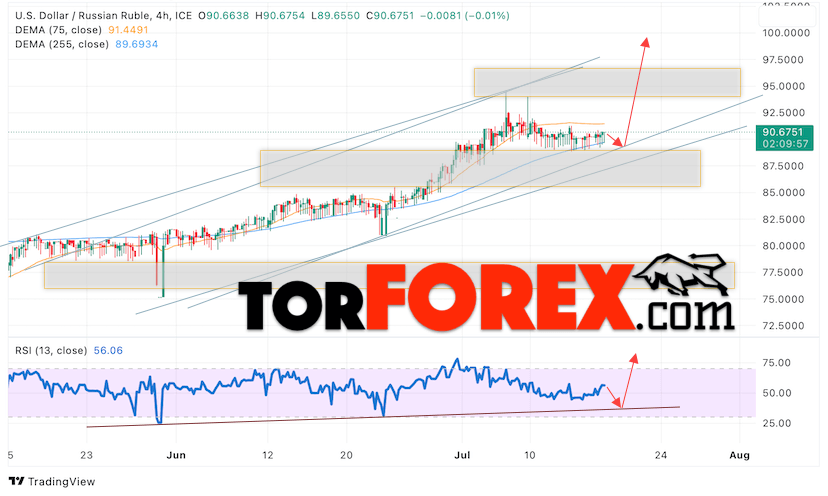Click the DEMA 75 value 91.4491
The height and width of the screenshot is (496, 828).
coord(128,30)
